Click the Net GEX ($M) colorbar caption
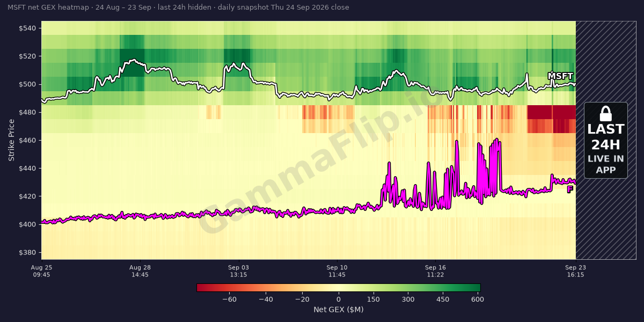Viewport: 644px width, 322px height. click(339, 310)
